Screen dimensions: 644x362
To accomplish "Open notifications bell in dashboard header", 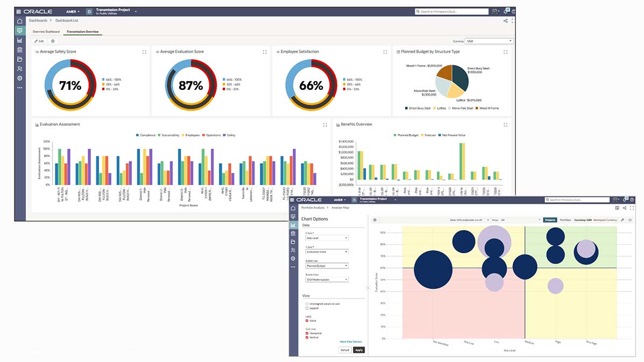I will 506,11.
